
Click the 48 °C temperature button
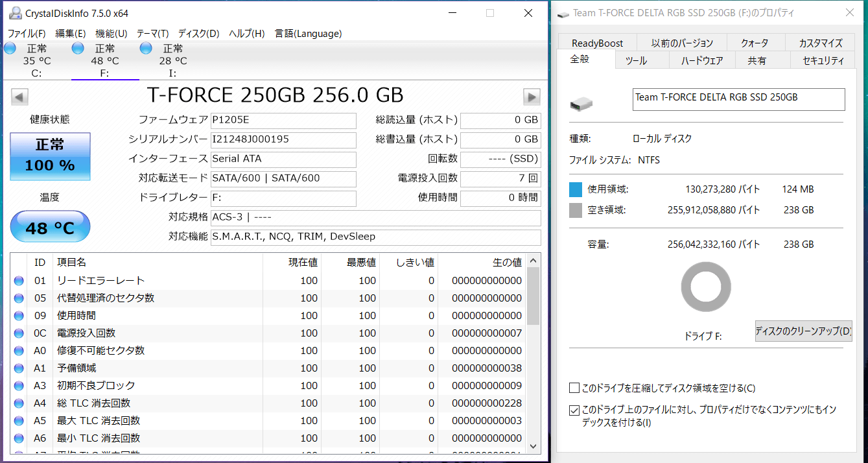click(50, 228)
